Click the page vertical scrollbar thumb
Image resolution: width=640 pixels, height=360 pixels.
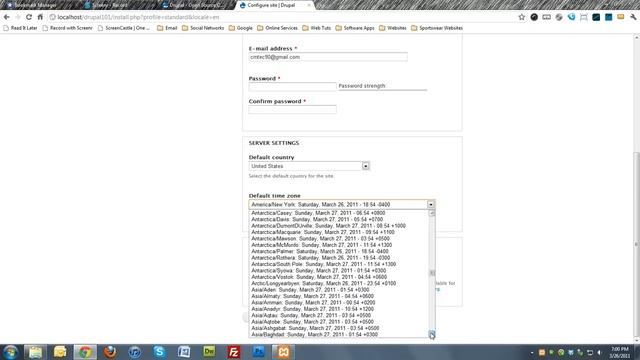pyautogui.click(x=636, y=244)
